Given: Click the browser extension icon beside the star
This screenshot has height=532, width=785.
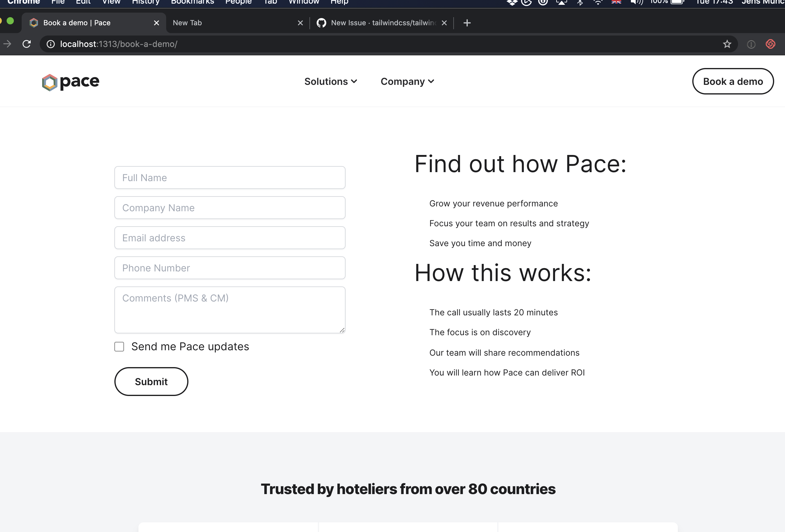Looking at the screenshot, I should pyautogui.click(x=751, y=44).
